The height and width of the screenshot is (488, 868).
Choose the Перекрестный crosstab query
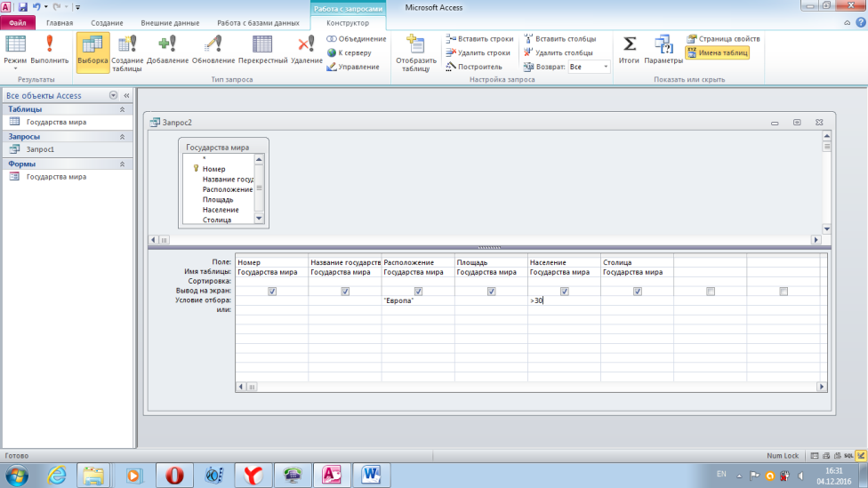(x=262, y=51)
